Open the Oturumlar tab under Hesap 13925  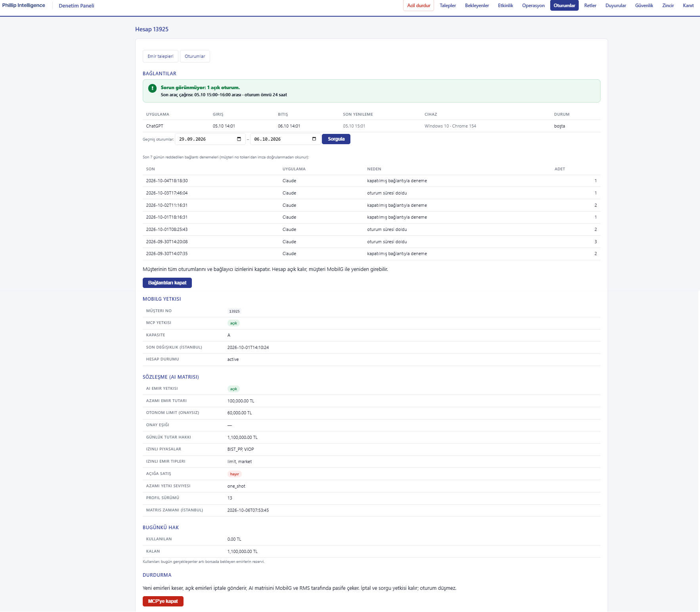pyautogui.click(x=195, y=56)
